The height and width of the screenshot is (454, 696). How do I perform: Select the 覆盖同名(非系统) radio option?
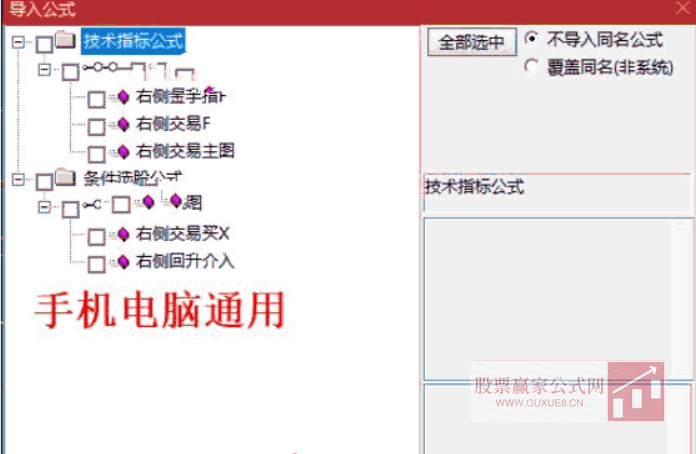531,66
